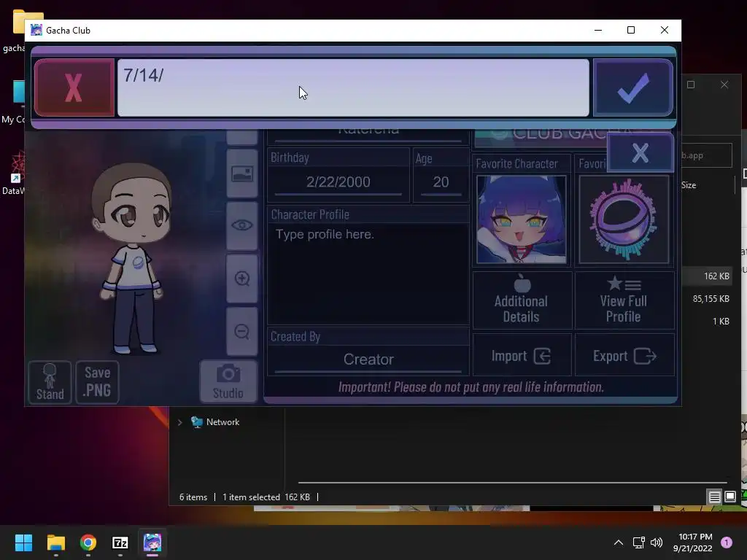Switch Explorer to large icons view

(729, 497)
